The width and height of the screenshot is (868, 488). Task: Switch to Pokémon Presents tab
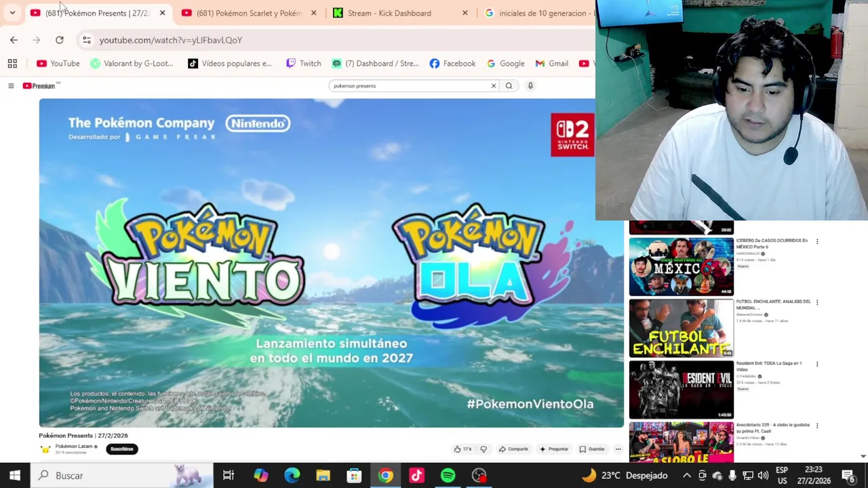point(96,13)
